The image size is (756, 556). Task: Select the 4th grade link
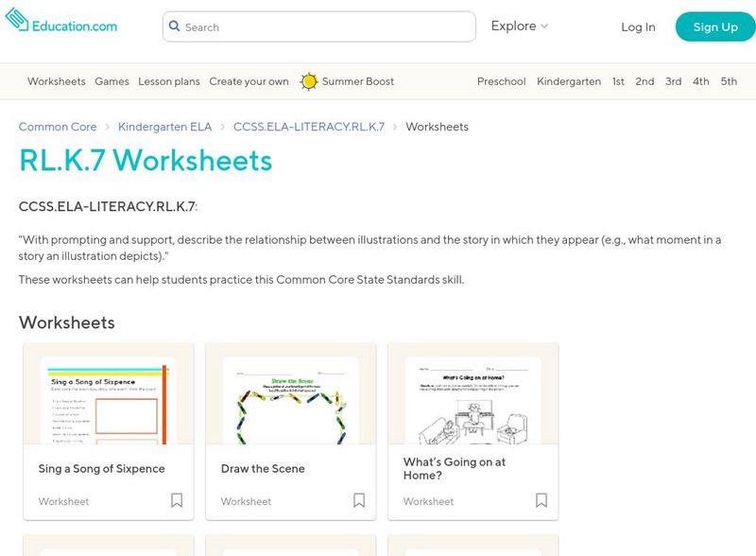point(701,81)
